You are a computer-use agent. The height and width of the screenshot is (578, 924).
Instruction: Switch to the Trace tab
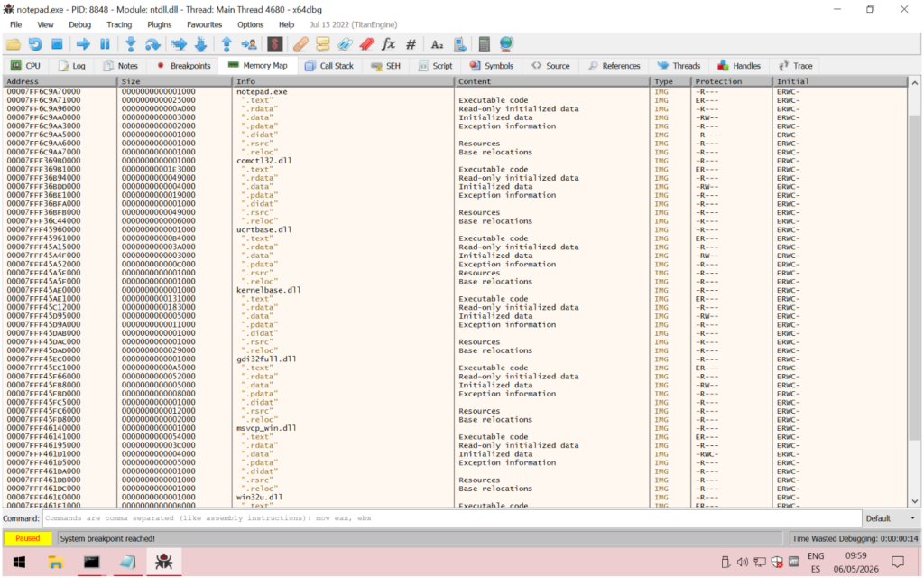[x=796, y=65]
